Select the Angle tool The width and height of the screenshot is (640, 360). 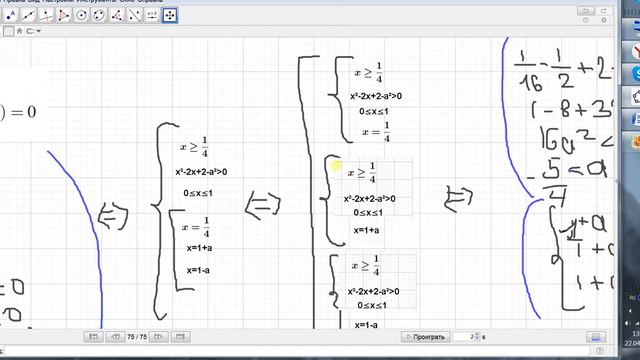coord(116,16)
